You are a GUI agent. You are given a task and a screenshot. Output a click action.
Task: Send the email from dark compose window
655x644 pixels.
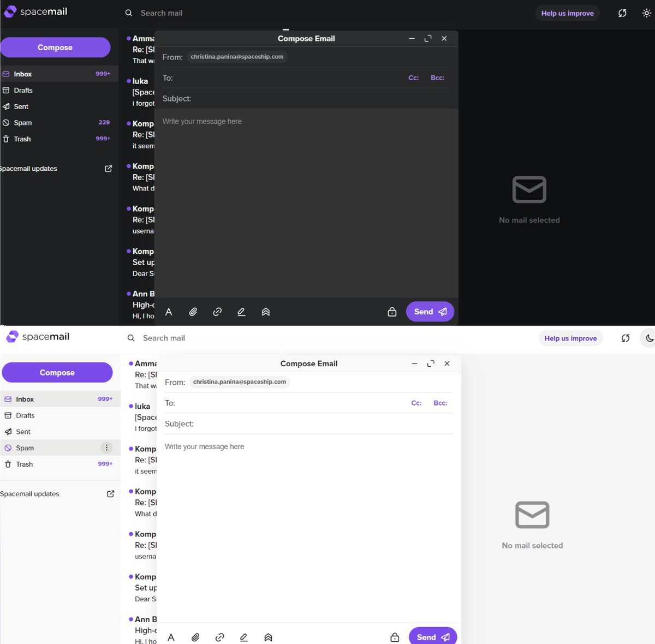click(430, 312)
